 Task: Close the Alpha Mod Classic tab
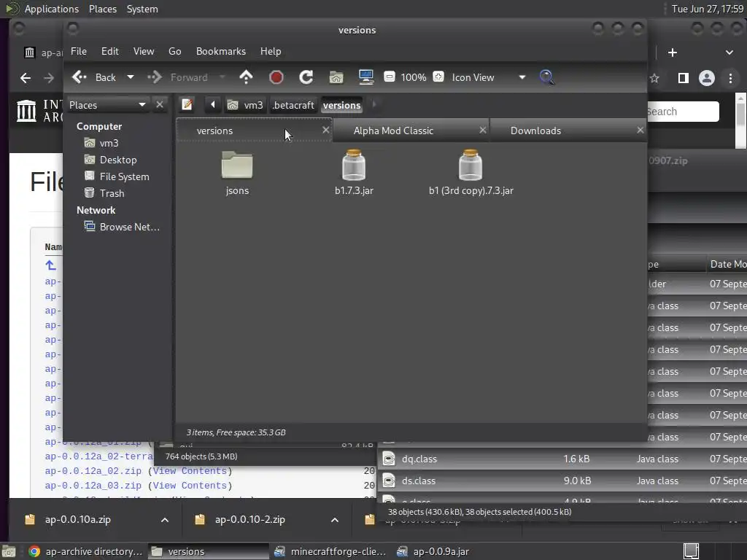click(483, 130)
